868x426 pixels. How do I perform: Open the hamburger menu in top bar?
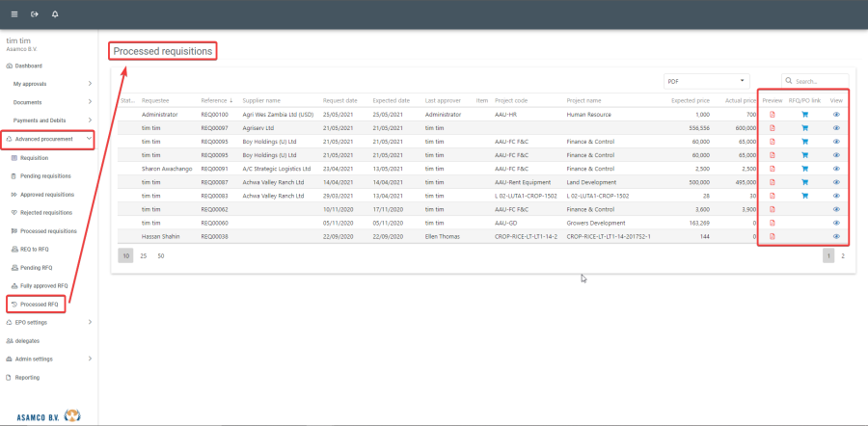14,14
